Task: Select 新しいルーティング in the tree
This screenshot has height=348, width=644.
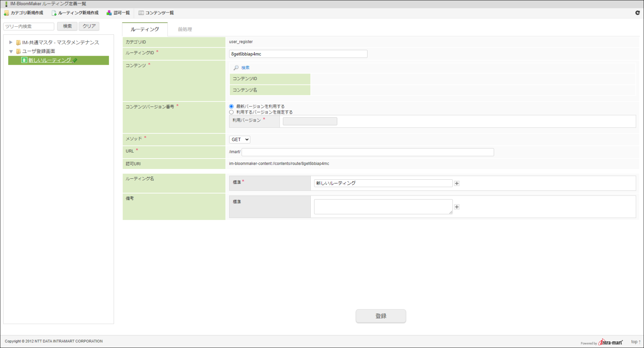Action: [50, 60]
